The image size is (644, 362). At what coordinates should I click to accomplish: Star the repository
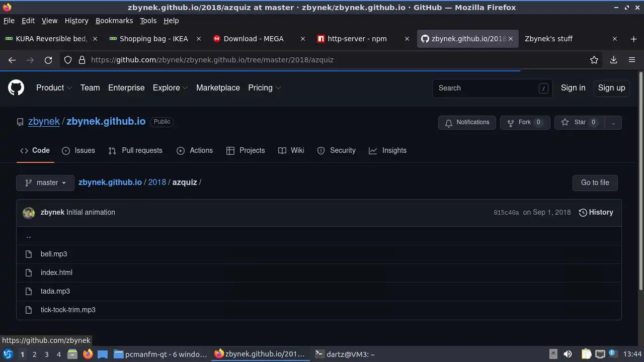click(580, 123)
